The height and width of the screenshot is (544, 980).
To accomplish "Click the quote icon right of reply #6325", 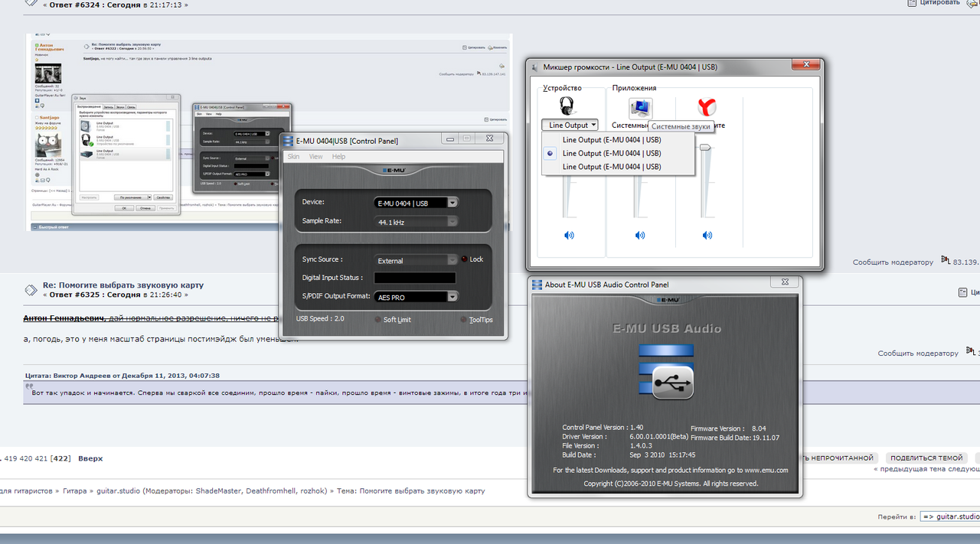I will [x=963, y=292].
